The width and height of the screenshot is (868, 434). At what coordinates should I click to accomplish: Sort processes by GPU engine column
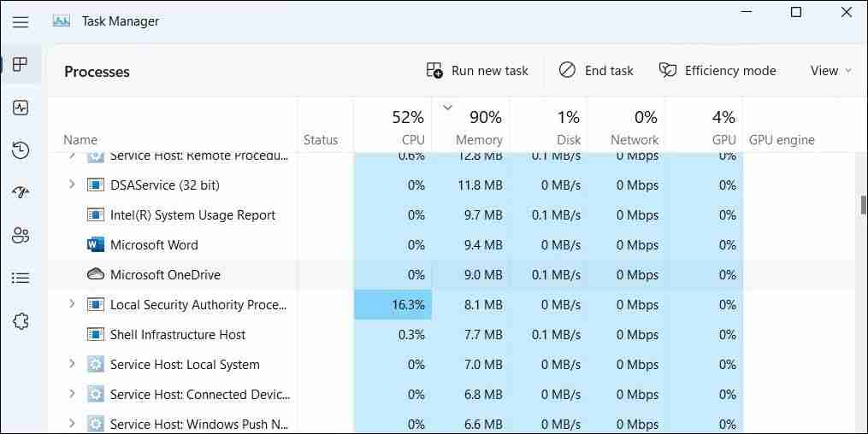click(x=800, y=125)
